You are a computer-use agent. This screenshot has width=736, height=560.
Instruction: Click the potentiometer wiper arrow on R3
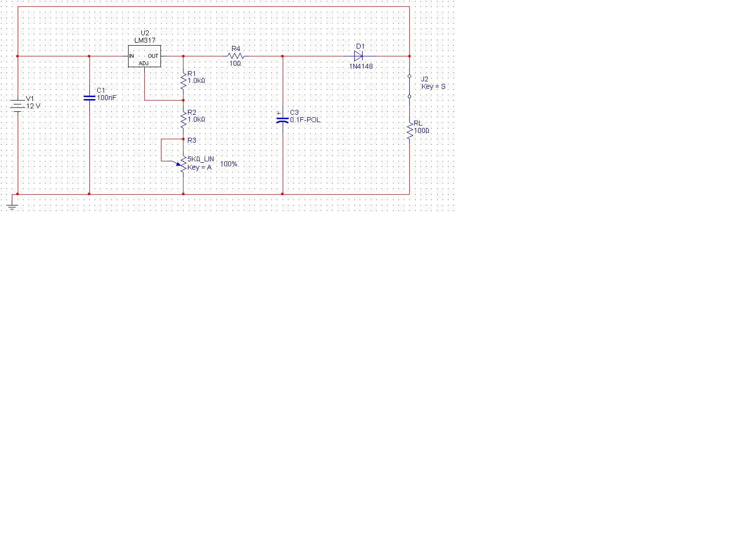(178, 164)
